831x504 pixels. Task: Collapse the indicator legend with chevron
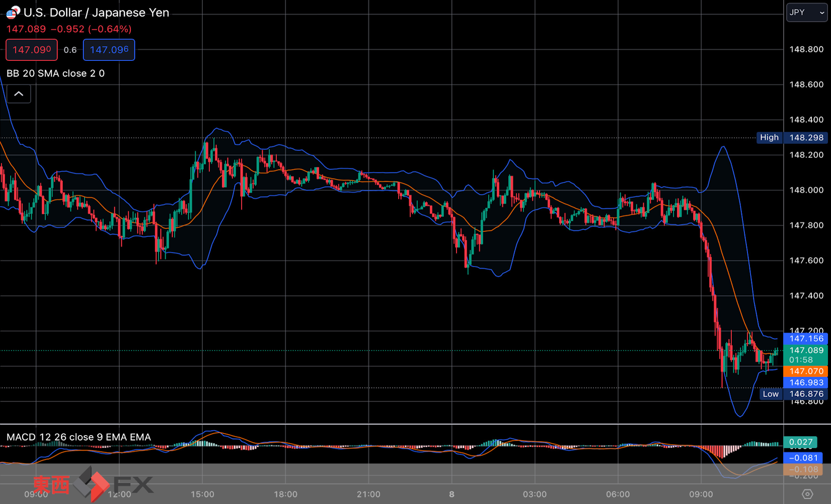coord(19,94)
